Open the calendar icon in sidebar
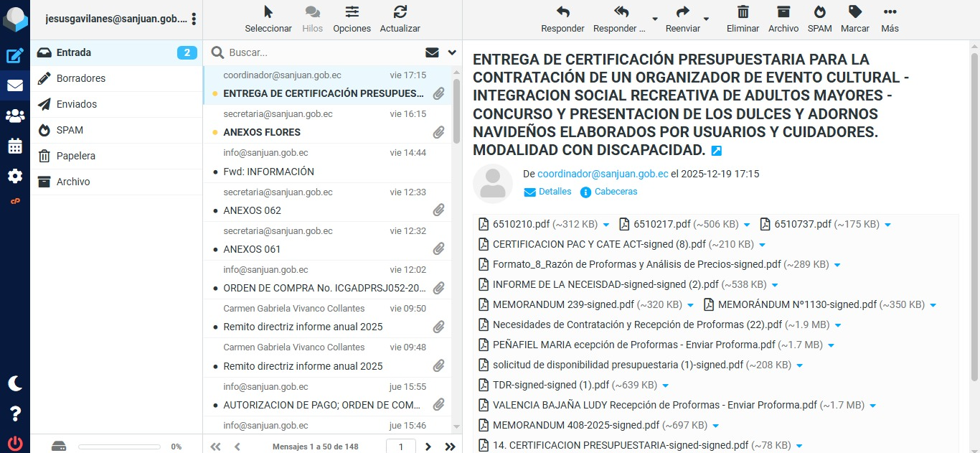This screenshot has width=980, height=453. point(14,146)
